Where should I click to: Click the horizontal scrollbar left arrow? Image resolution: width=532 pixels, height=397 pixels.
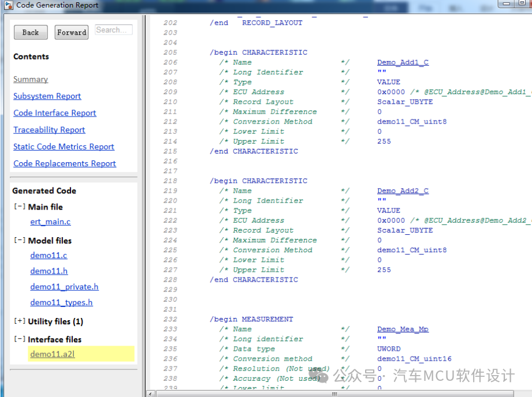tap(151, 394)
